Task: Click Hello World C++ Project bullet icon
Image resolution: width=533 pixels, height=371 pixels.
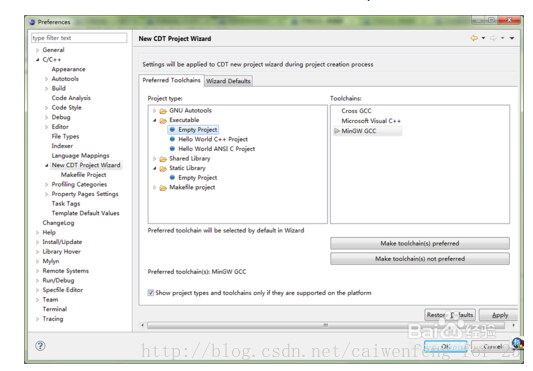Action: tap(172, 139)
